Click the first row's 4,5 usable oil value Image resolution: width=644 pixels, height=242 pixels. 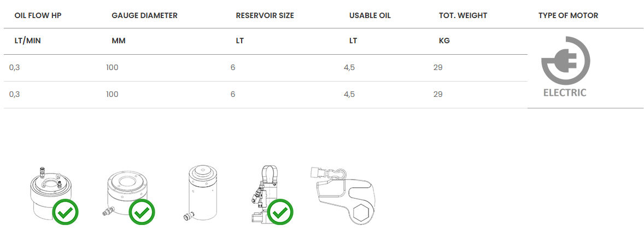pyautogui.click(x=349, y=67)
